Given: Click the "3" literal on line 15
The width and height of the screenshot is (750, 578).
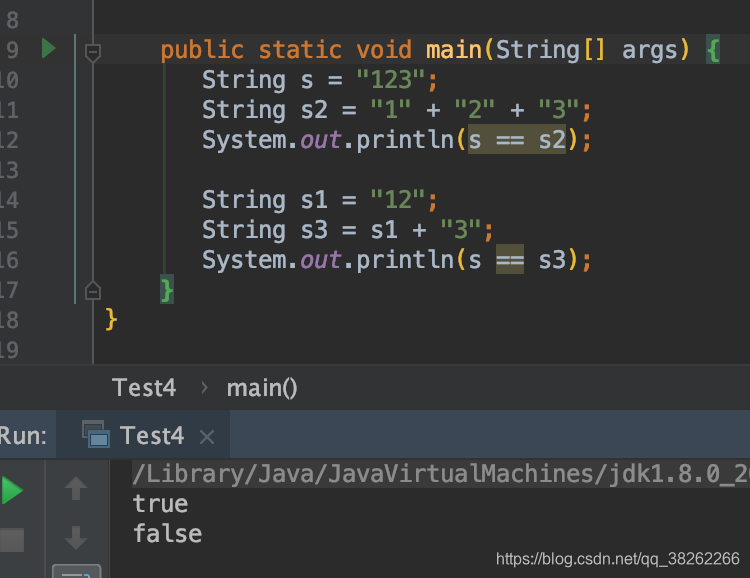Looking at the screenshot, I should pos(461,230).
